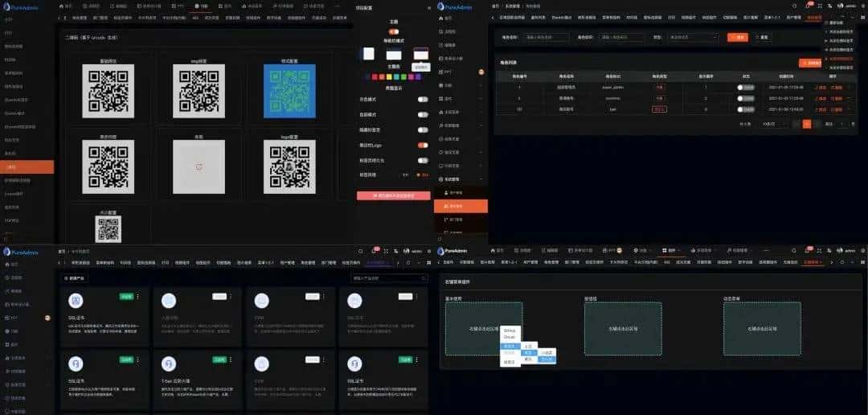Click admin avatar in role management header
This screenshot has width=868, height=415.
click(x=841, y=6)
